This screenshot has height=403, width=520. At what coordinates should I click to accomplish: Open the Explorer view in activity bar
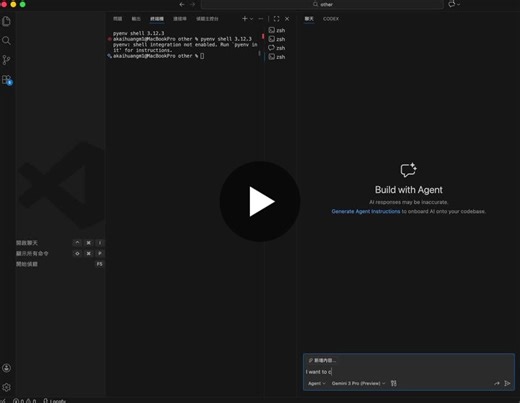point(6,21)
